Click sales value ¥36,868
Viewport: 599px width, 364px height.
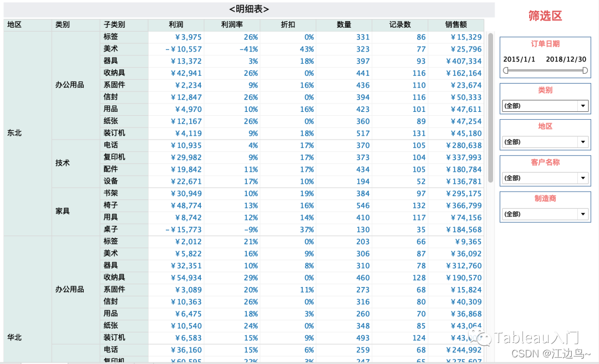point(466,314)
